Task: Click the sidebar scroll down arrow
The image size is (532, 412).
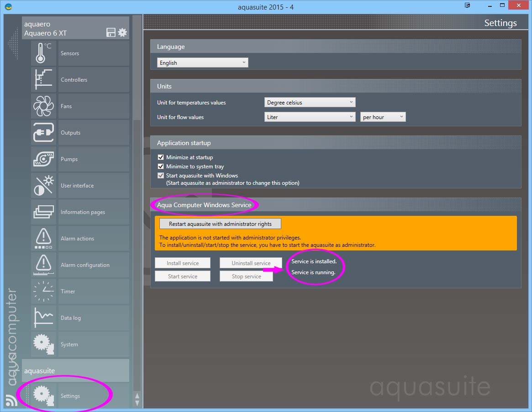Action: tap(137, 403)
